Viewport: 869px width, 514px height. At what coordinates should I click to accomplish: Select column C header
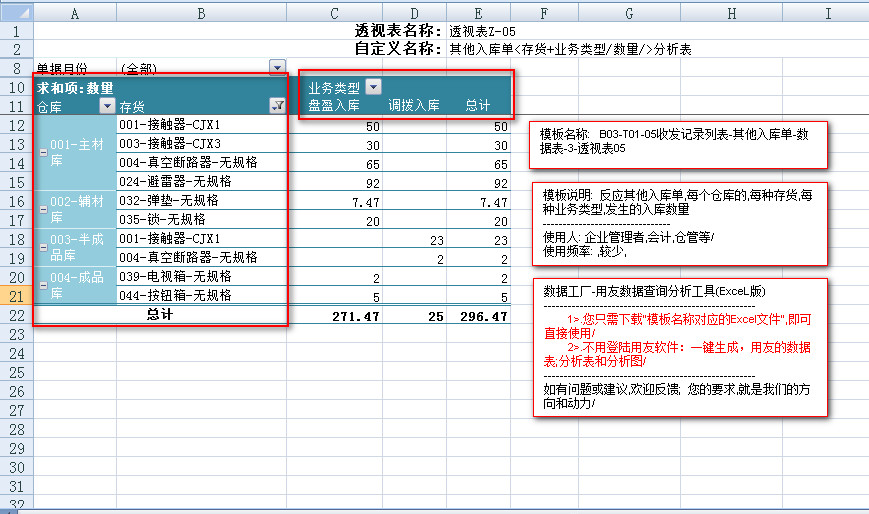(x=334, y=11)
